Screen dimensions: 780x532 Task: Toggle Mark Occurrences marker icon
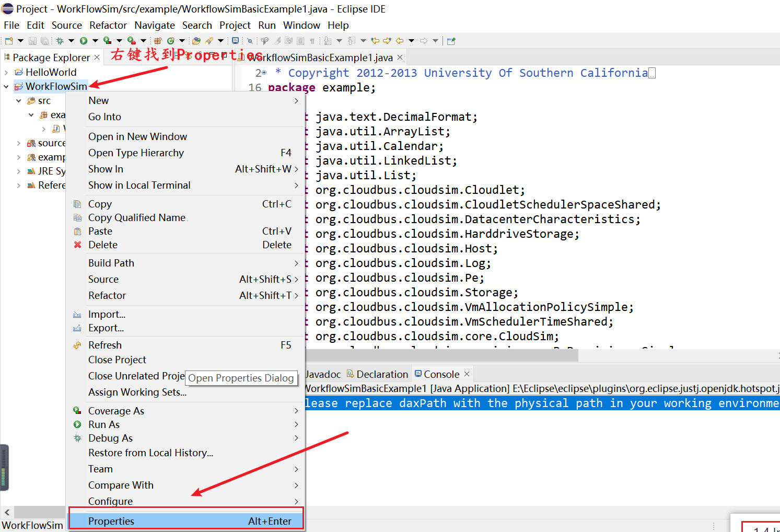click(277, 41)
